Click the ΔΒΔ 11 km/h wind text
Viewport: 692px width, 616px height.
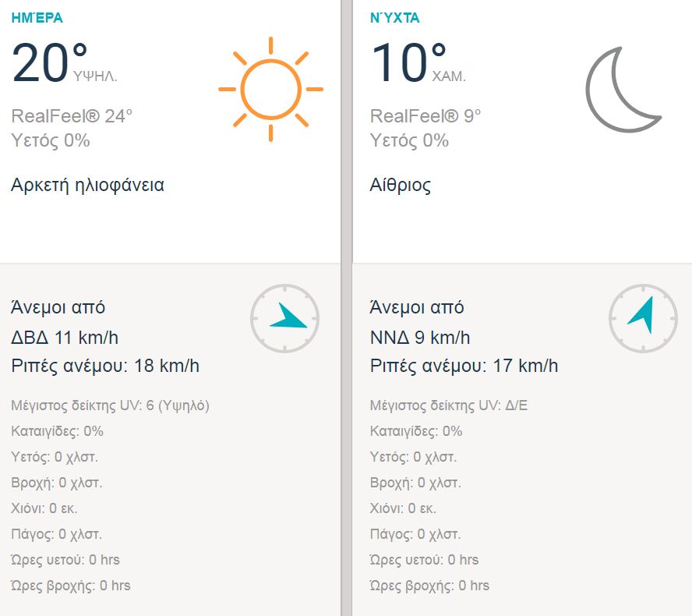65,338
